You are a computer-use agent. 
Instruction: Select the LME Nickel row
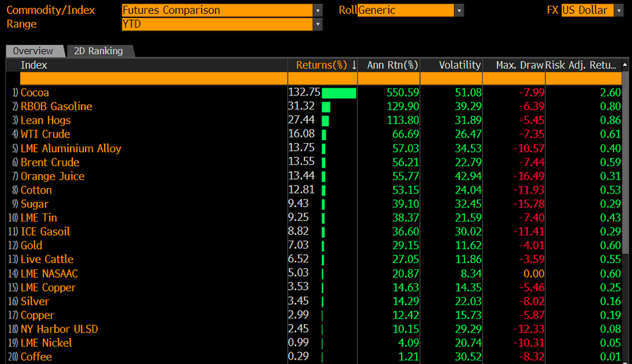tap(315, 343)
